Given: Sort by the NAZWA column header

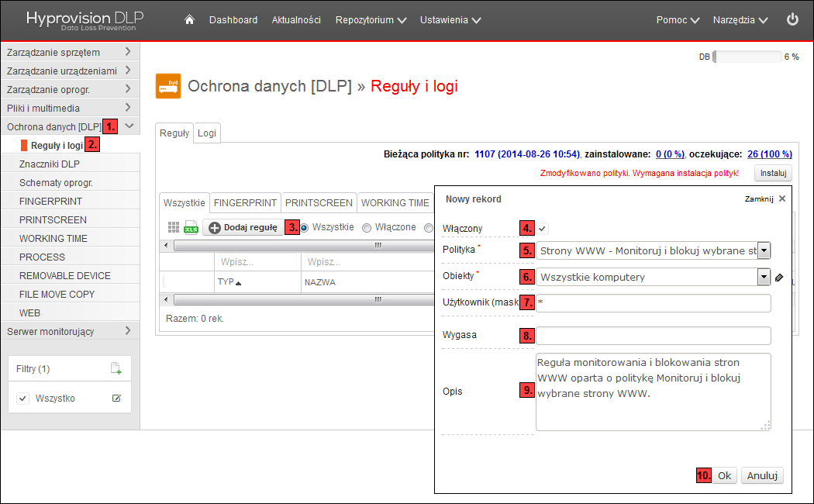Looking at the screenshot, I should (x=320, y=282).
